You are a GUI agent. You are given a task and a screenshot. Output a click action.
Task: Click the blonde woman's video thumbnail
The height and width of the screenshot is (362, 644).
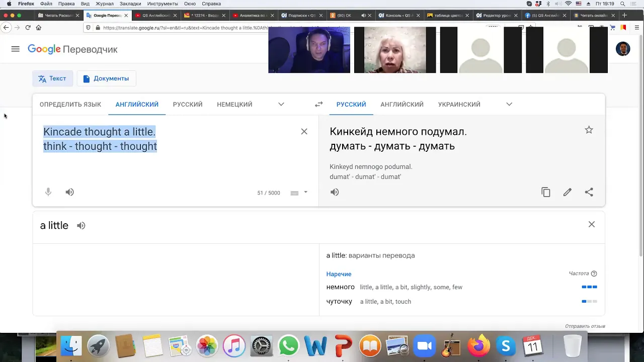coord(395,50)
